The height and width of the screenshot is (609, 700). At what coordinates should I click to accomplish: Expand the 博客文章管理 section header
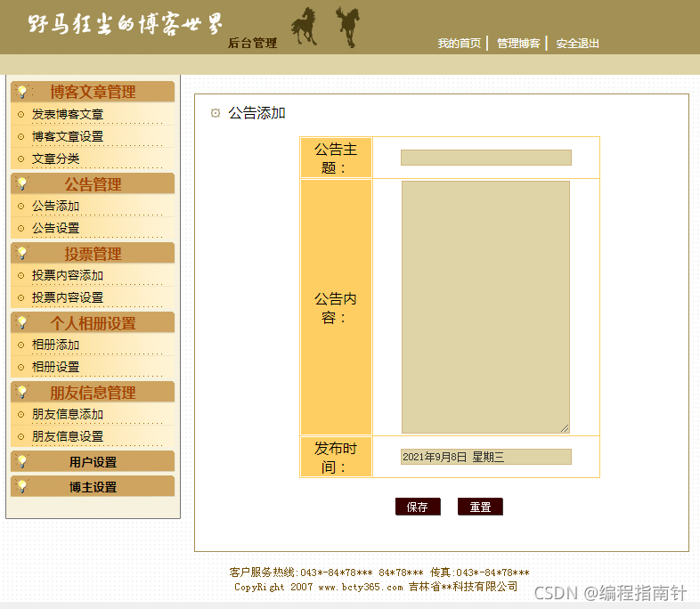[93, 92]
